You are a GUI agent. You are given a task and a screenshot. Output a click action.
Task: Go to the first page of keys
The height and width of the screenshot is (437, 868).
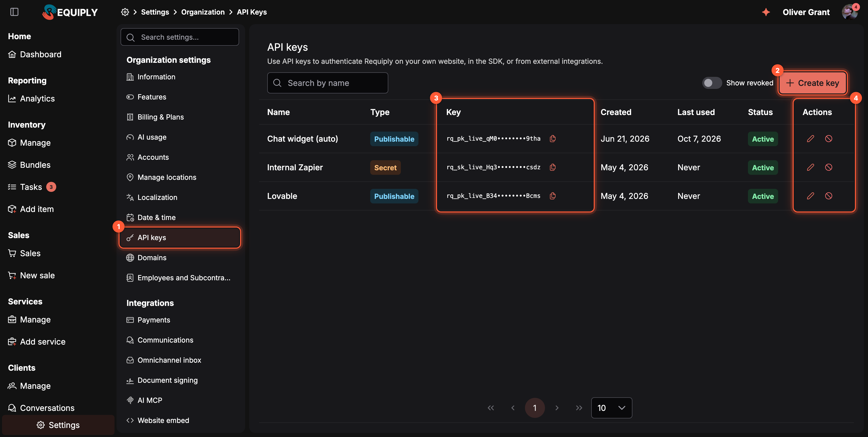click(x=491, y=408)
